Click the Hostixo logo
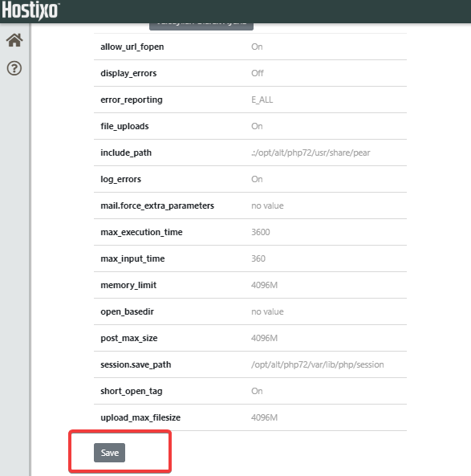The width and height of the screenshot is (471, 476). click(30, 10)
